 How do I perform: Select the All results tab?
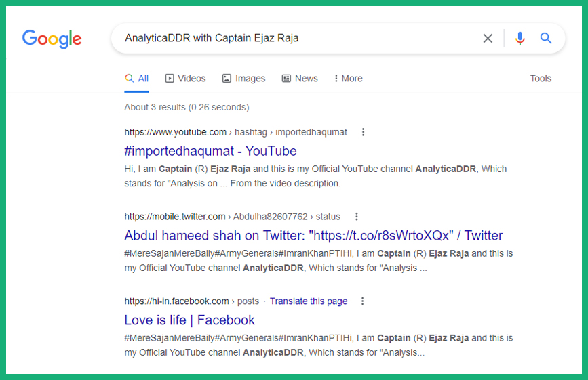click(136, 79)
